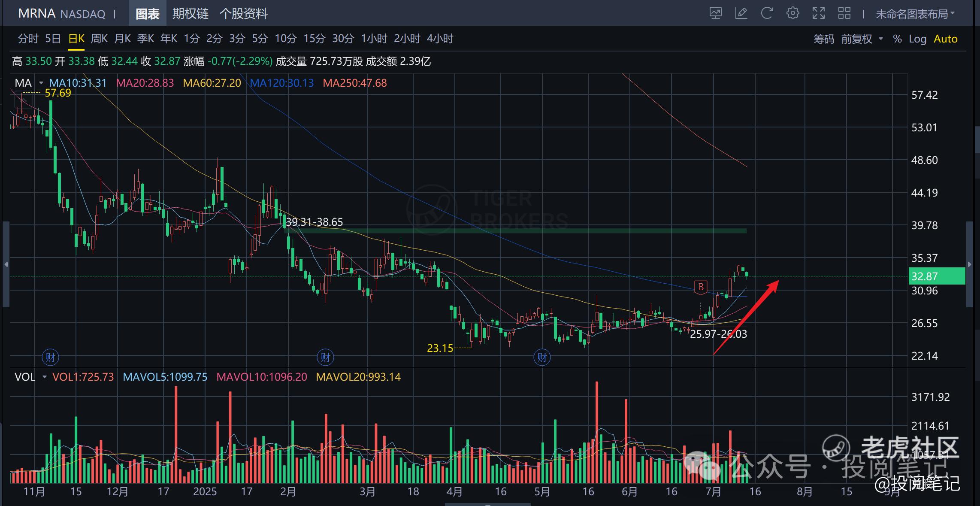
Task: Toggle the Auto scale option
Action: click(x=945, y=39)
